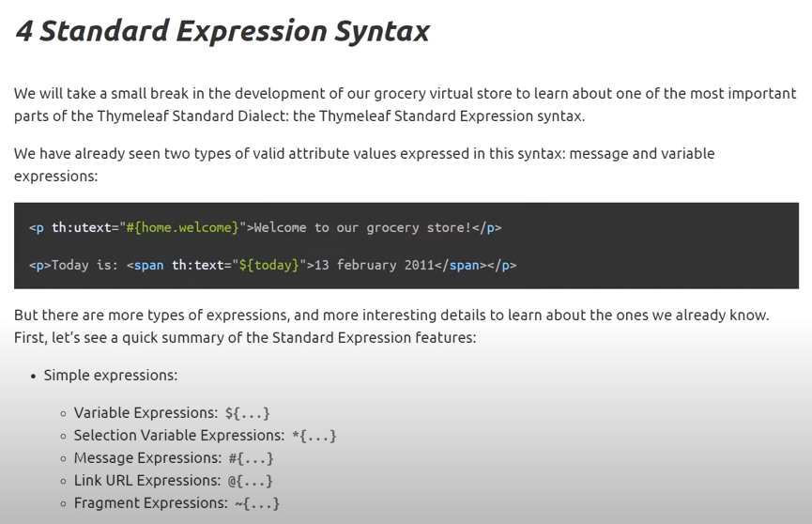Image resolution: width=812 pixels, height=524 pixels.
Task: Click '13 february 2011' text in code block
Action: (374, 265)
